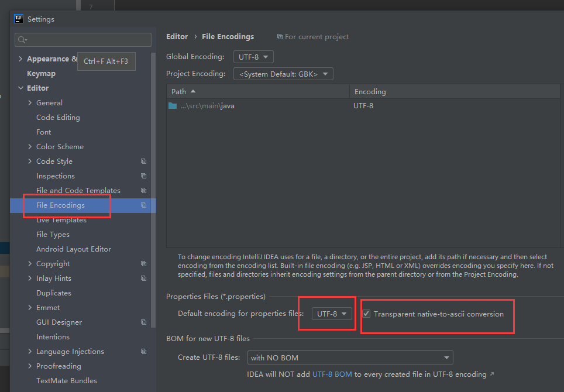The image size is (564, 392).
Task: Click the File Encodings breadcrumb title
Action: [228, 37]
